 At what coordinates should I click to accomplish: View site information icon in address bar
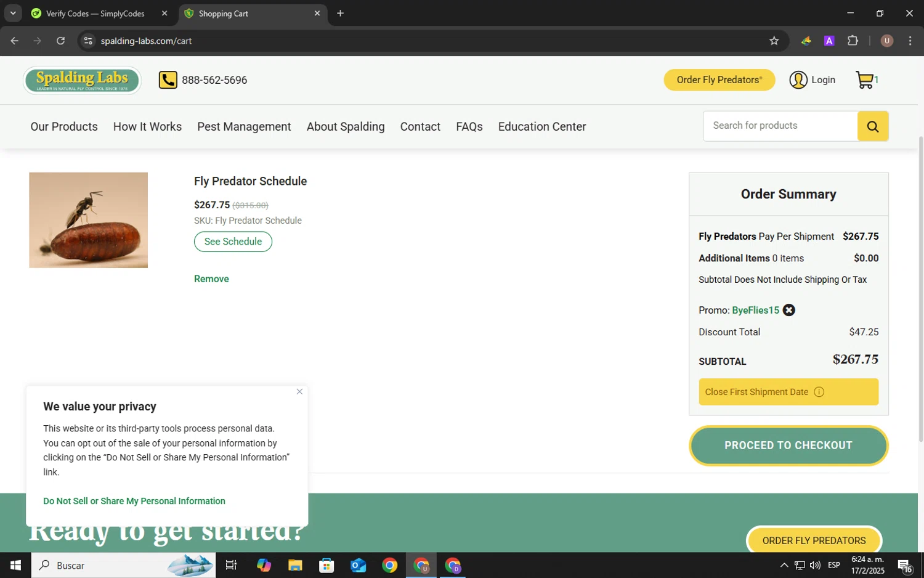(88, 41)
